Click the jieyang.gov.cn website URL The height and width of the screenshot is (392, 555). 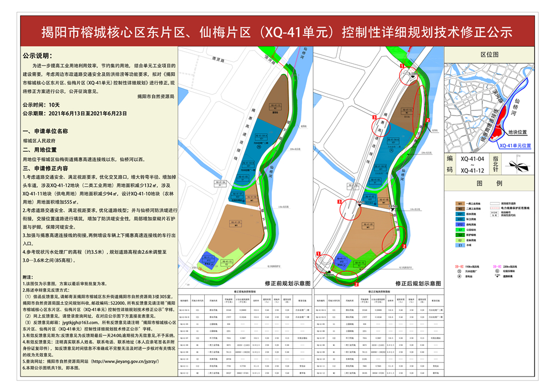pos(125,361)
